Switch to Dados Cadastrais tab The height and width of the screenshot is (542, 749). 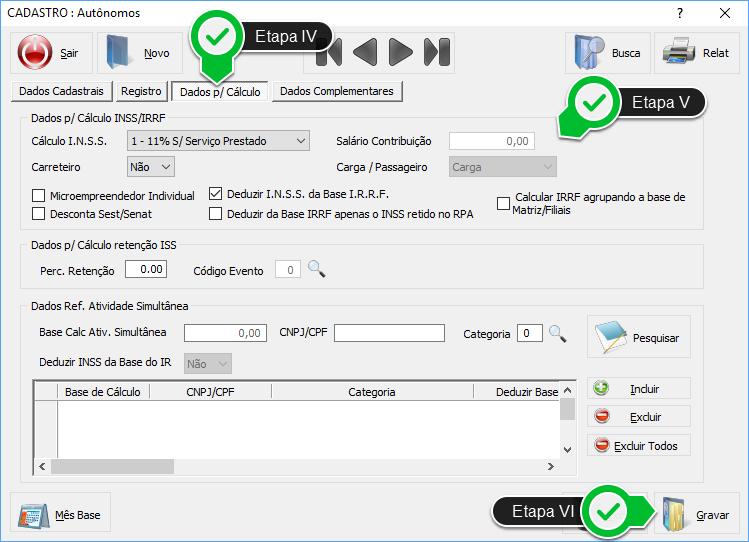pos(61,91)
